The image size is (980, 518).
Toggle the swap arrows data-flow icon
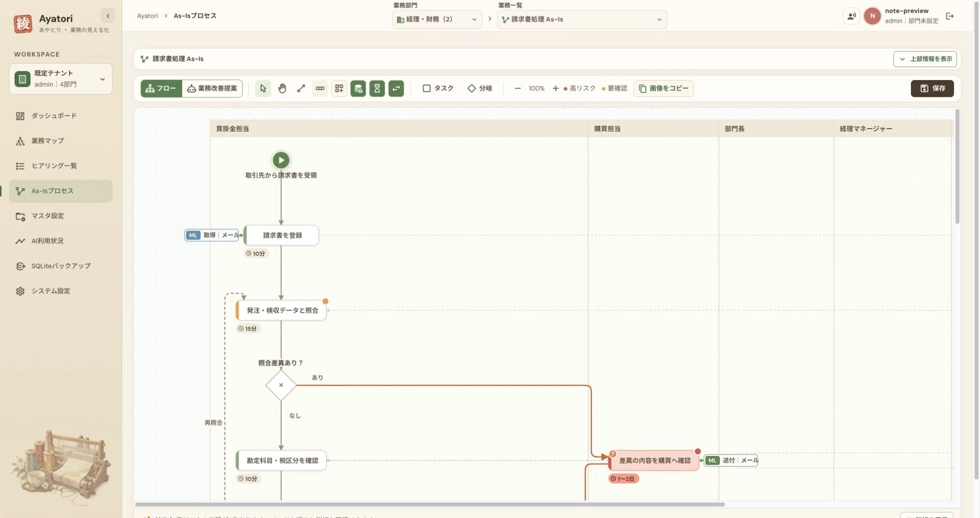[396, 88]
